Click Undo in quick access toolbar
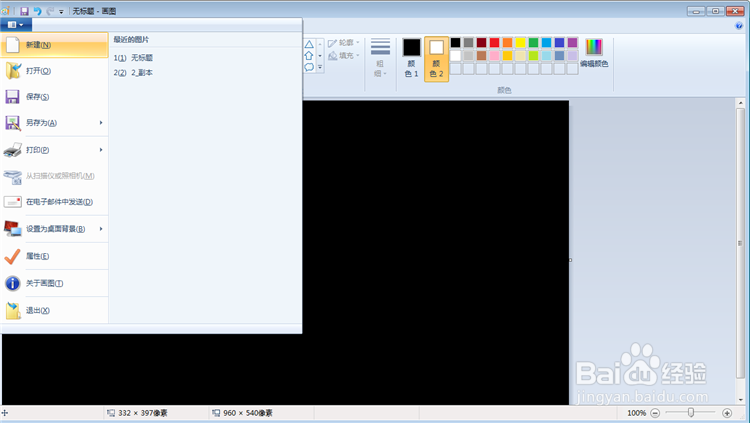 click(37, 11)
